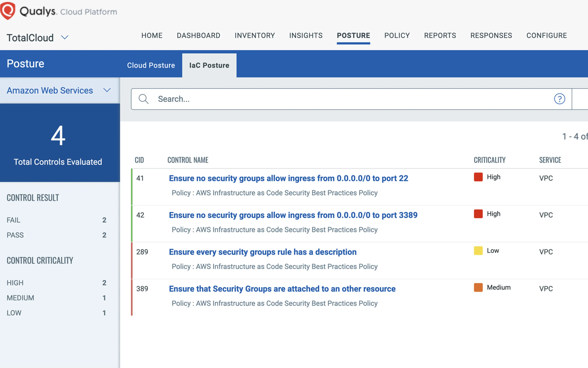
Task: Go to the CONFIGURE menu
Action: point(547,35)
